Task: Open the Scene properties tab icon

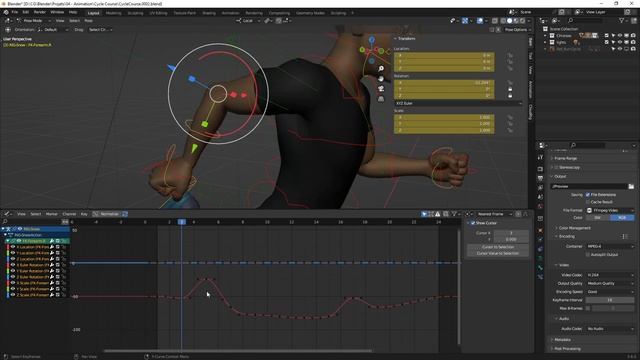Action: [540, 197]
